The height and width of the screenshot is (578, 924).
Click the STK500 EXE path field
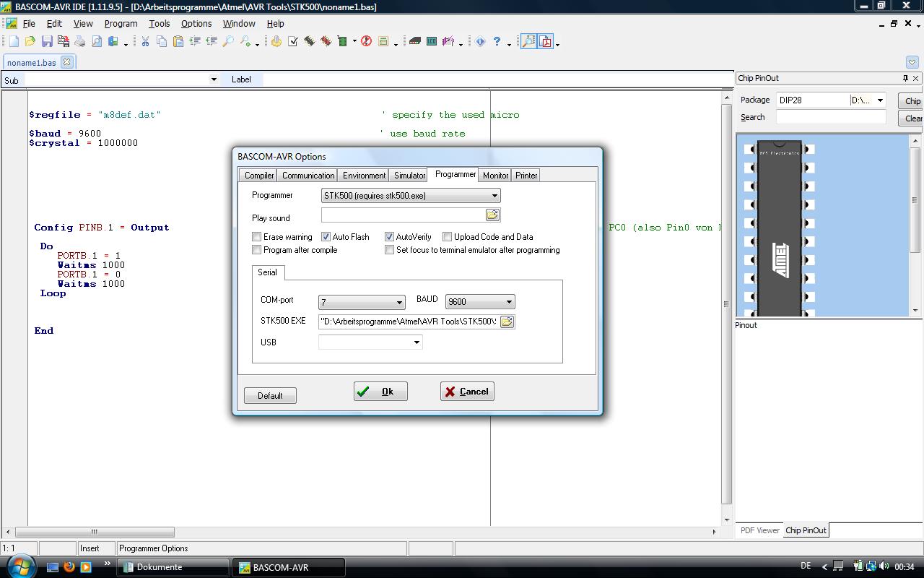pyautogui.click(x=409, y=322)
